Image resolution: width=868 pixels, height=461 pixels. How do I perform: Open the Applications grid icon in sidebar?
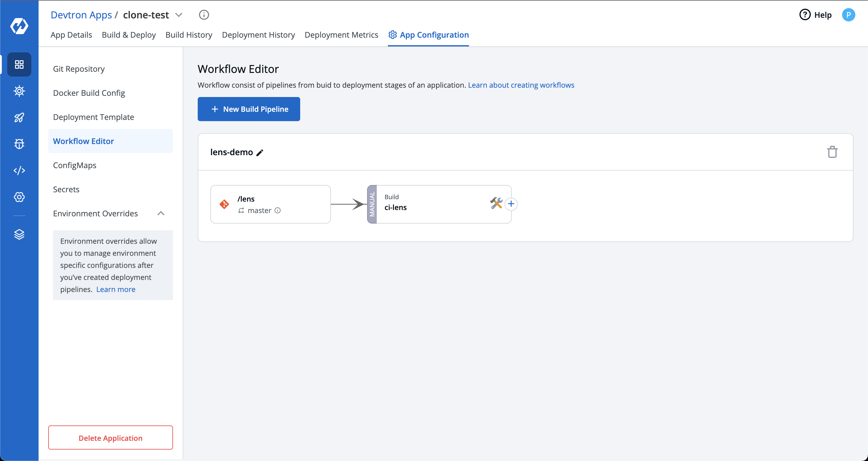tap(19, 64)
